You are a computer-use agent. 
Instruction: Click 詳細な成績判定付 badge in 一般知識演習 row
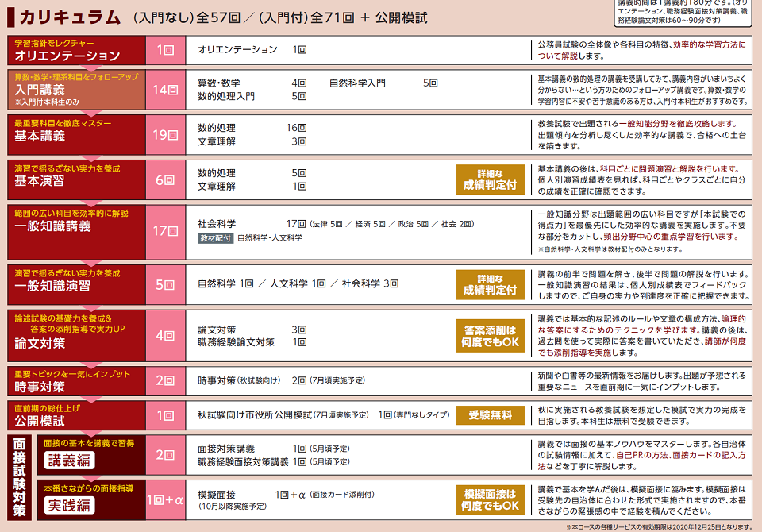tap(490, 284)
